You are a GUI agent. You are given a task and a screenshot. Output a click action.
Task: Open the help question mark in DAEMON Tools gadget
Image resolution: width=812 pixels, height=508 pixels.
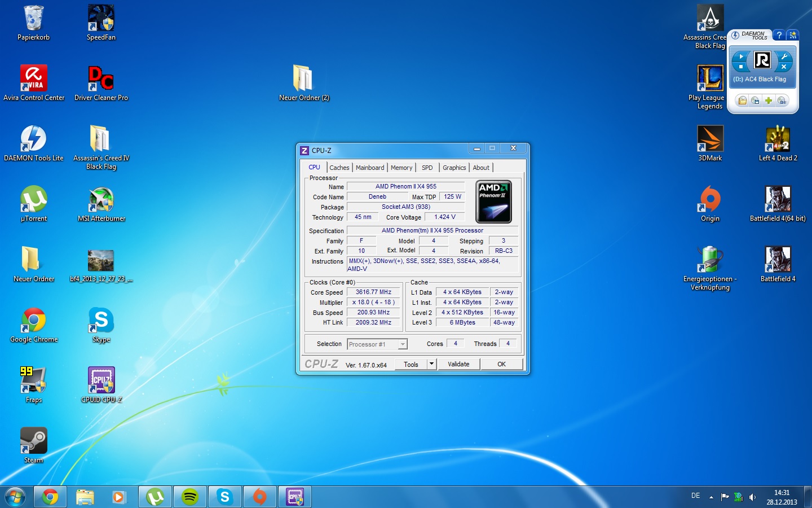(779, 35)
